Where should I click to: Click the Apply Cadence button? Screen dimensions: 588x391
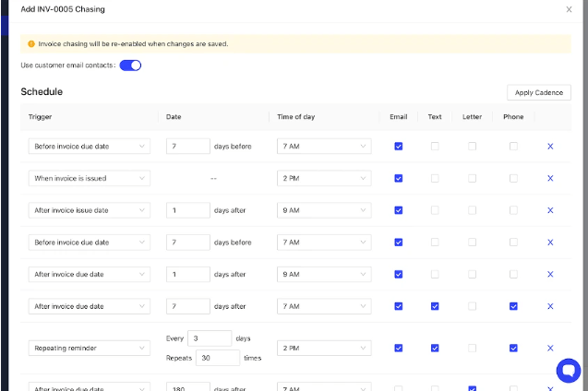(x=539, y=93)
